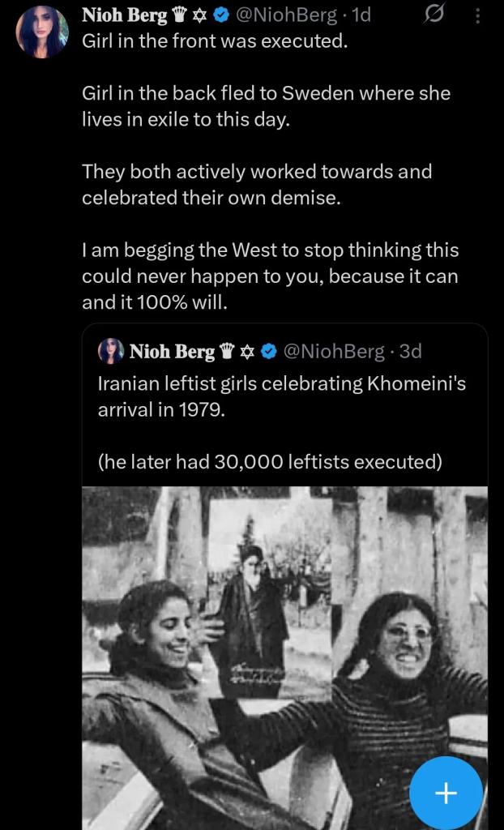Tap the blue compose post plus button
Image resolution: width=504 pixels, height=830 pixels.
(446, 793)
